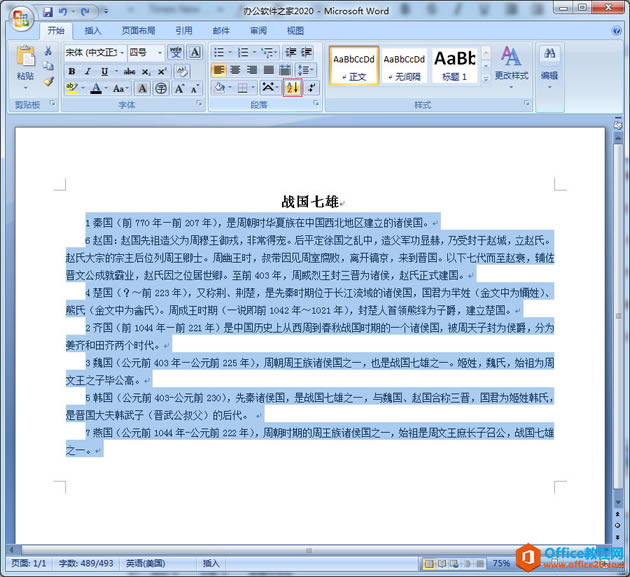This screenshot has height=577, width=630.
Task: Align text to the right
Action: [x=252, y=70]
